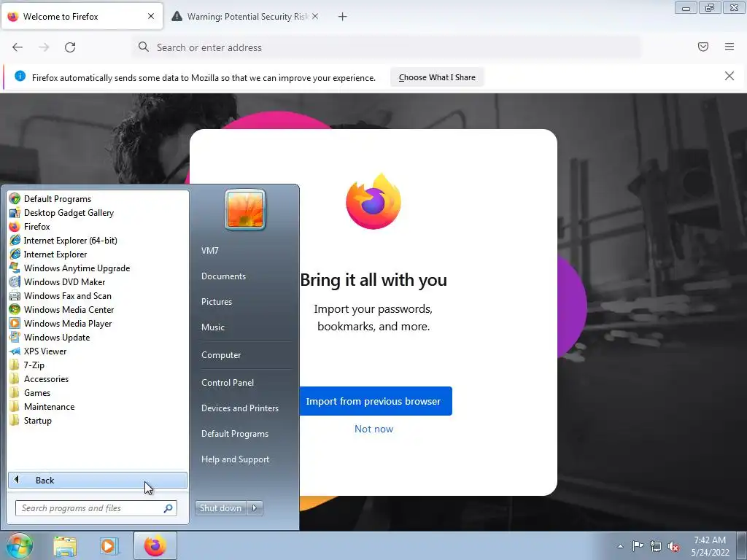Open the VM7 user folder

(209, 251)
